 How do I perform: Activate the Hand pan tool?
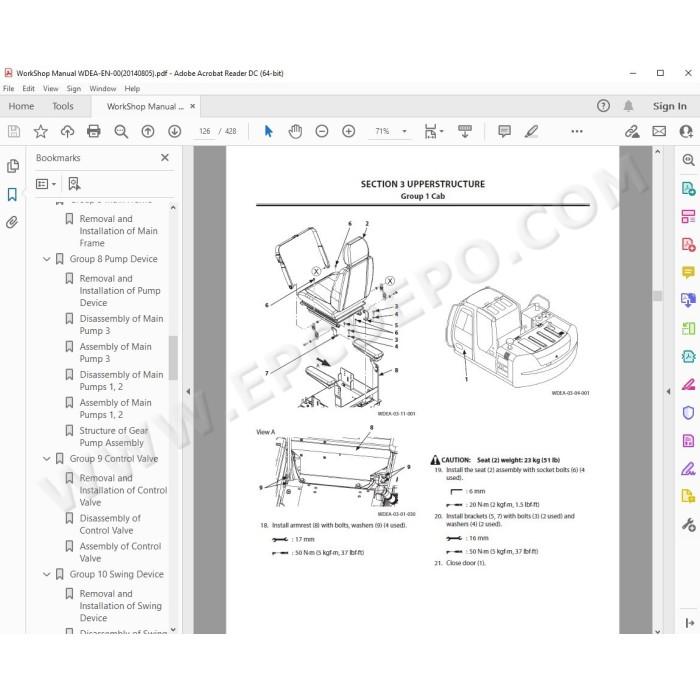pos(295,131)
